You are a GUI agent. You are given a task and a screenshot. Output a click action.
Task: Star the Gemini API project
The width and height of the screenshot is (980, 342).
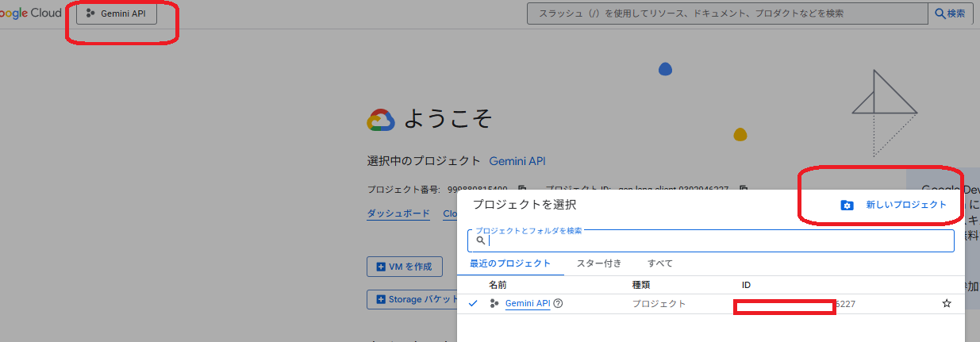click(x=946, y=304)
